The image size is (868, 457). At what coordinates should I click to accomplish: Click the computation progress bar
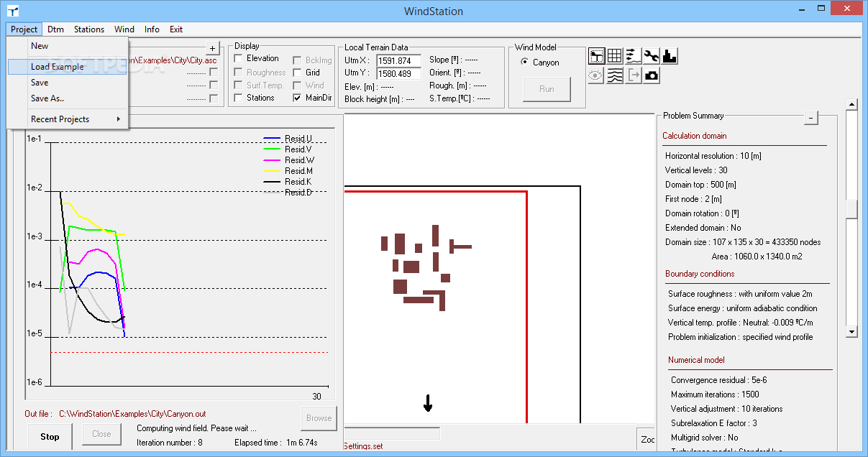[393, 433]
